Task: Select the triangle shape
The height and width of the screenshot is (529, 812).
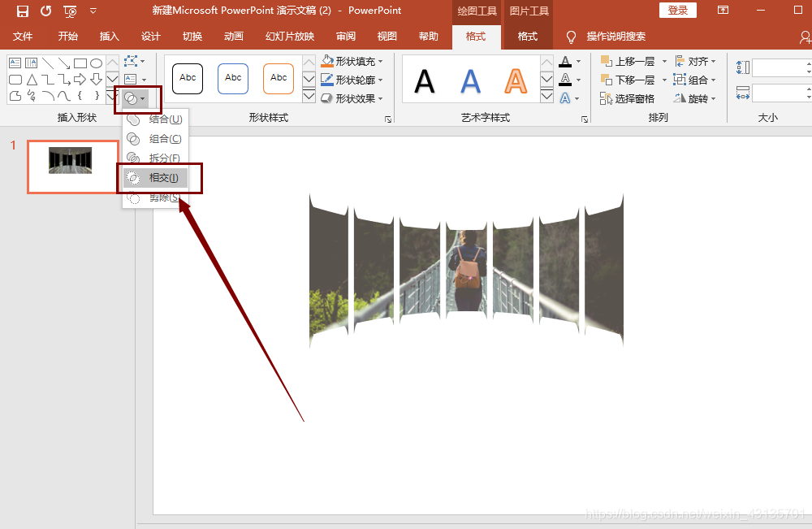Action: (32, 80)
